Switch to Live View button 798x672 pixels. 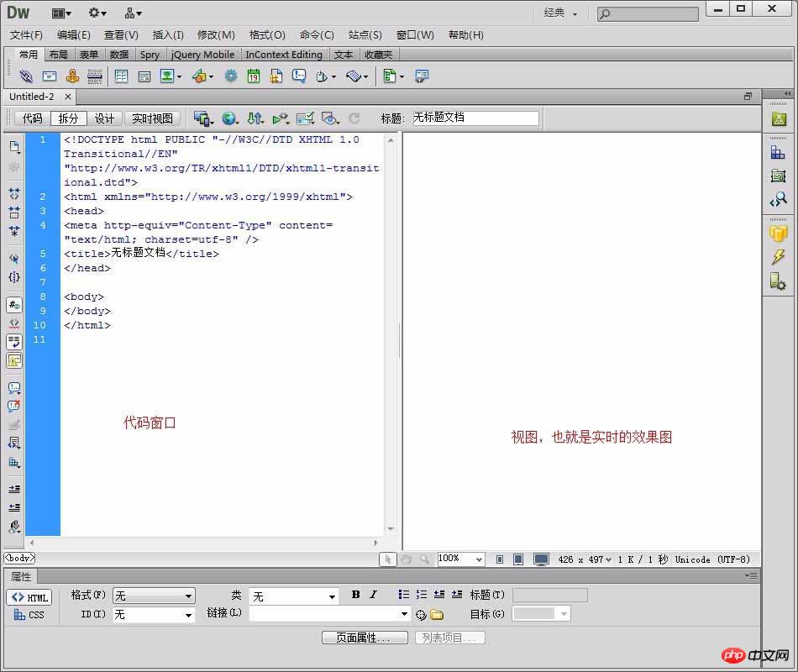coord(153,118)
